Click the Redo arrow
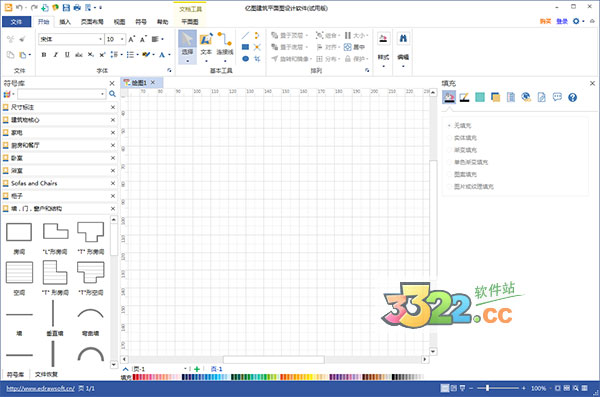600x397 pixels. (x=34, y=7)
